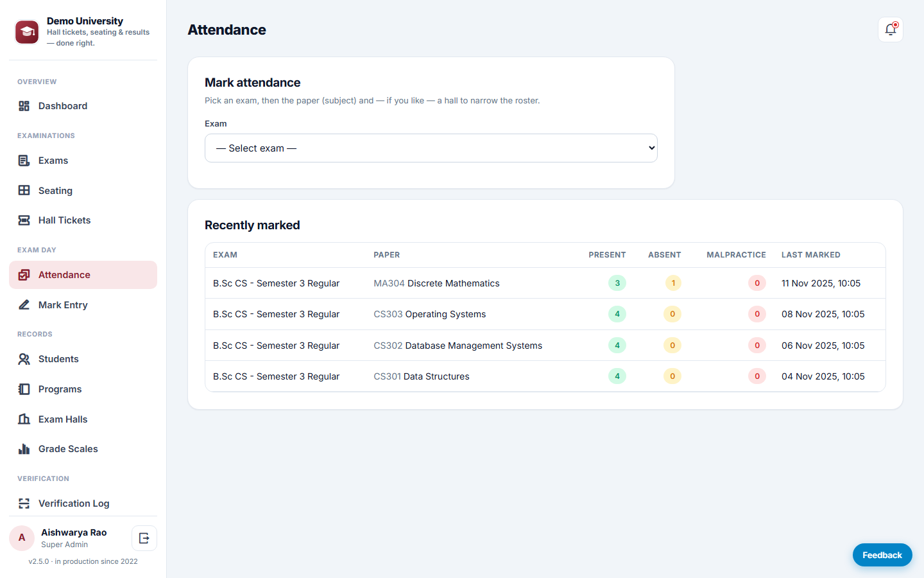Open Students records label

click(58, 359)
